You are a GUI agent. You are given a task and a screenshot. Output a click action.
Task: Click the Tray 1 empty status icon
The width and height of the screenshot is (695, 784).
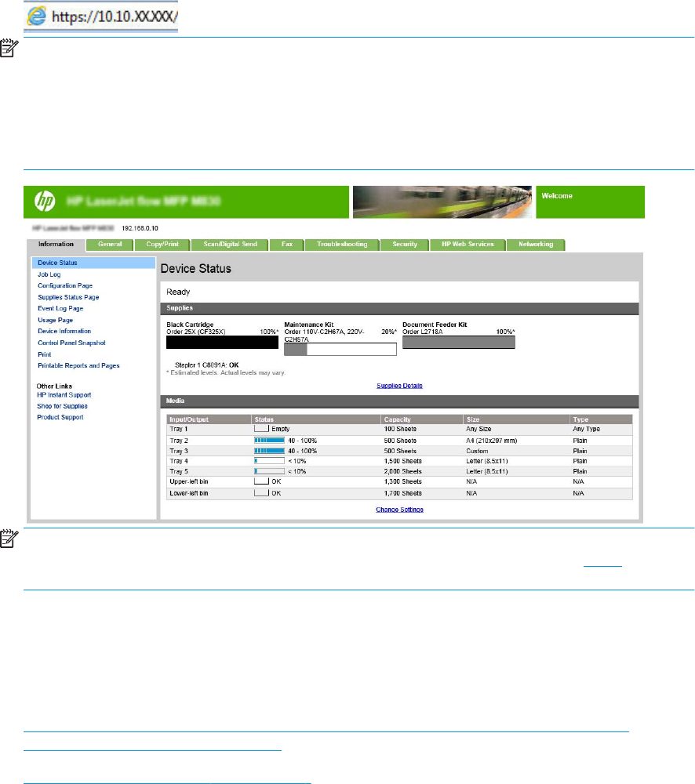262,429
